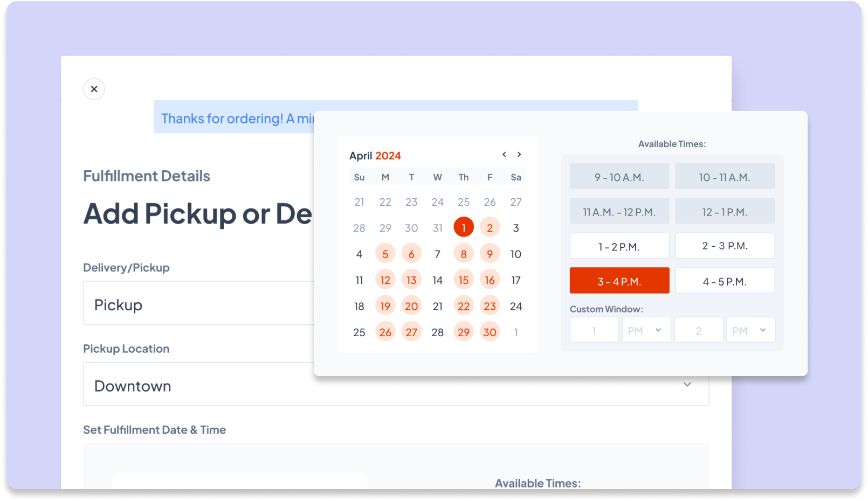
Task: Open the Downtown pickup location dropdown arrow
Action: tap(687, 384)
